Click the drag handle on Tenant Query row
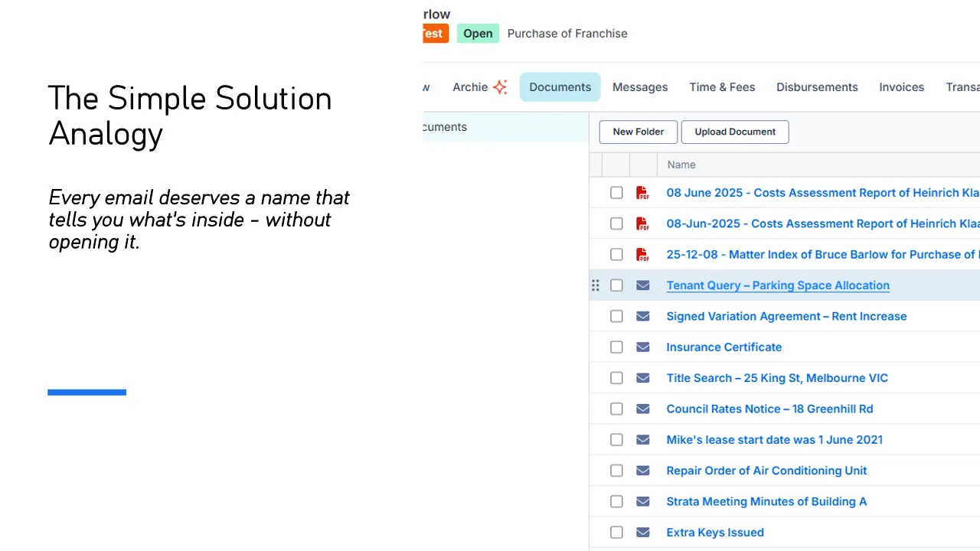This screenshot has height=551, width=980. click(596, 285)
